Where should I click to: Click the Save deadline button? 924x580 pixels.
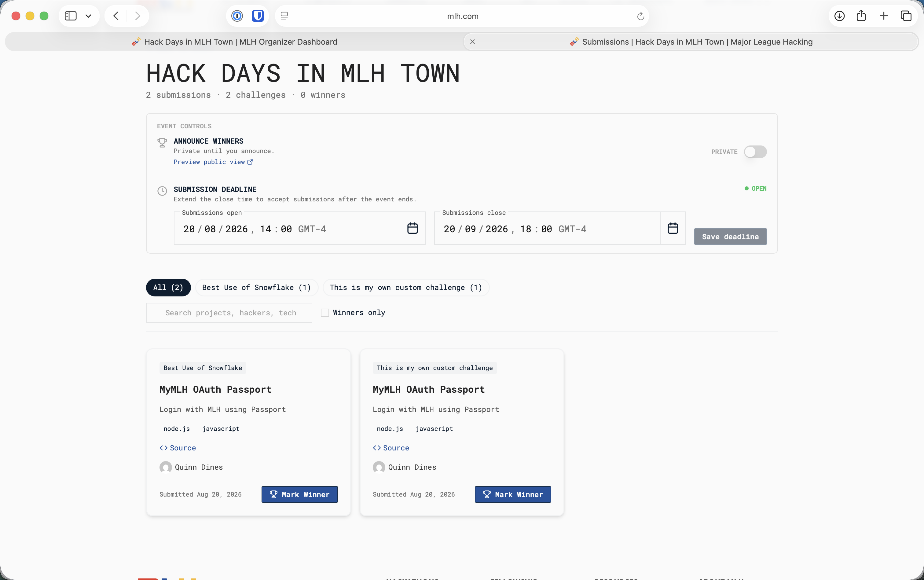click(730, 237)
